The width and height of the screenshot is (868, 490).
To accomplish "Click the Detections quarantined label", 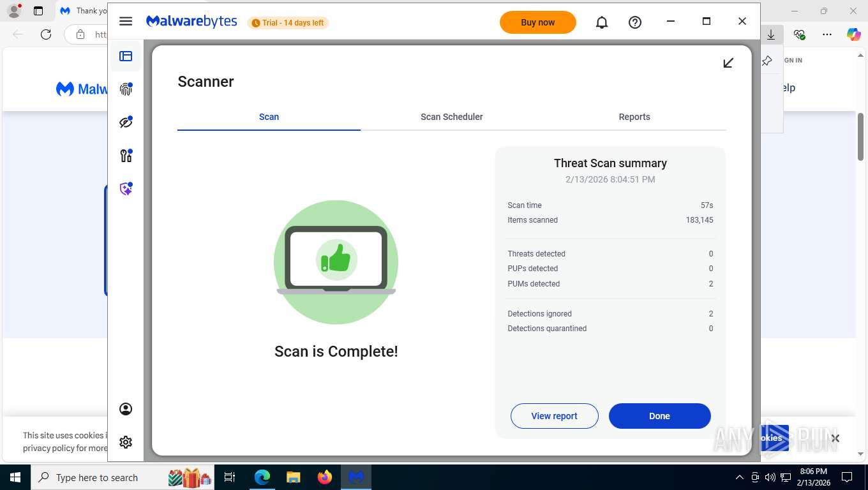I will (547, 329).
